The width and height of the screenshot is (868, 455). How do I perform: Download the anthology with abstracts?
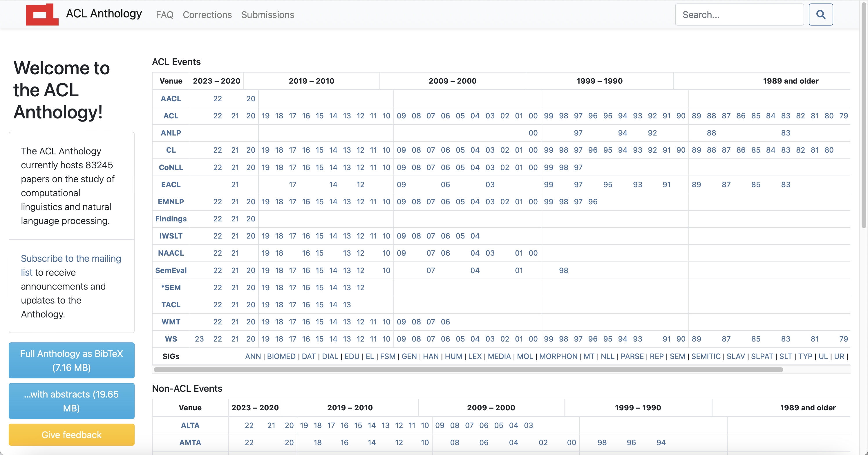coord(71,401)
